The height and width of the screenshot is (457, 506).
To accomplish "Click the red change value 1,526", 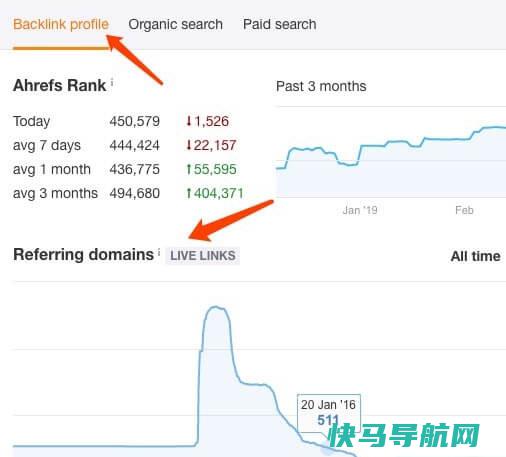I will tap(207, 121).
